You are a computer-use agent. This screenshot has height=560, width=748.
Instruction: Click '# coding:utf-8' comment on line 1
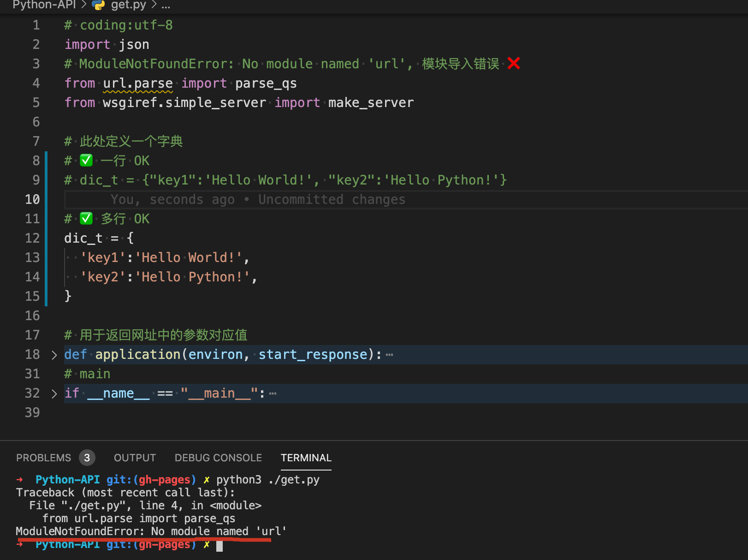click(119, 25)
